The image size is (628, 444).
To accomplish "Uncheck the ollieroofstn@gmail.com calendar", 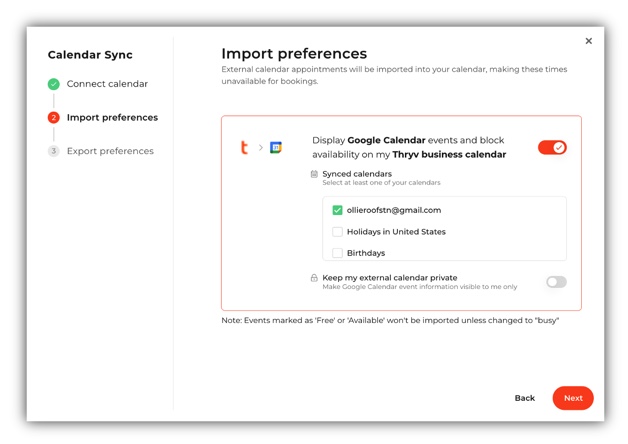I will pyautogui.click(x=337, y=210).
